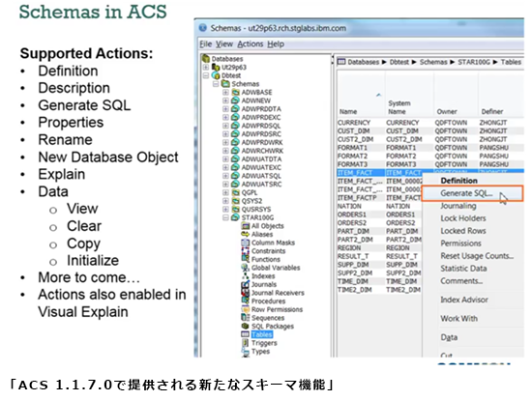Click the Constraints icon
This screenshot has width=532, height=401.
coord(246,251)
